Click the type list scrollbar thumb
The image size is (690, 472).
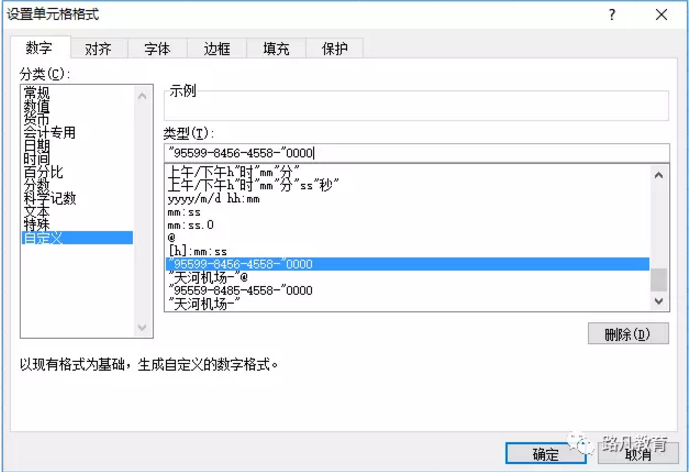click(x=659, y=280)
